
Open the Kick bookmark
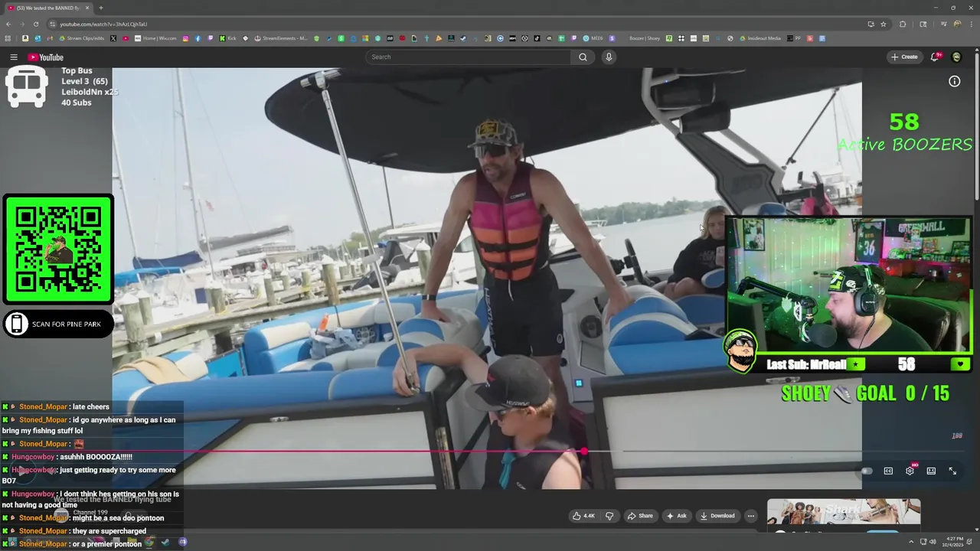click(228, 38)
